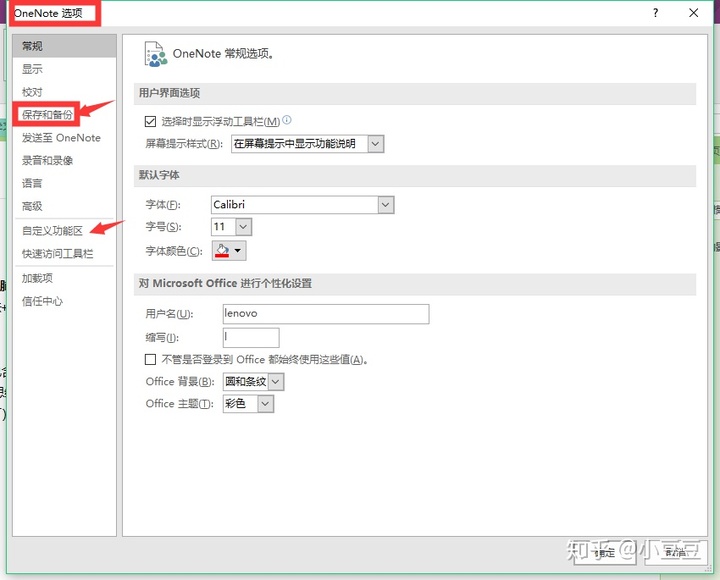Close the OneNote 选项 dialog
Viewport: 720px width, 580px height.
[693, 13]
